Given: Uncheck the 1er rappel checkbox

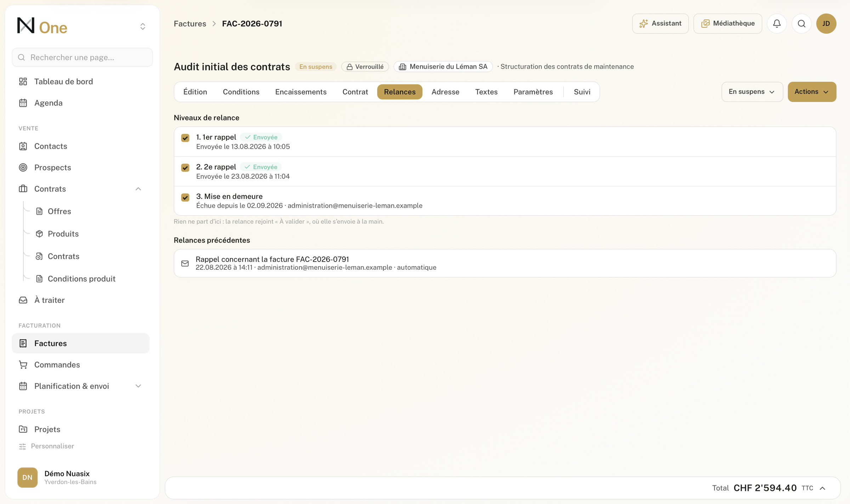Looking at the screenshot, I should click(185, 138).
